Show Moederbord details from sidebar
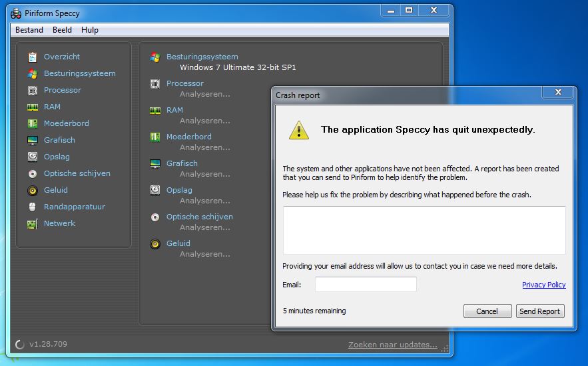The width and height of the screenshot is (588, 366). click(67, 123)
